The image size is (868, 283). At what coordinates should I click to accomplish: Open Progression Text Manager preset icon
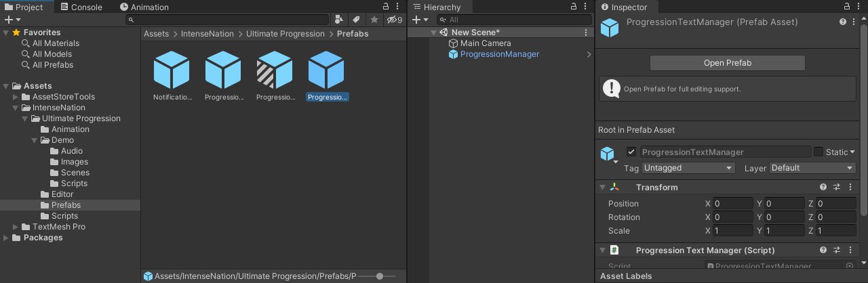(837, 251)
